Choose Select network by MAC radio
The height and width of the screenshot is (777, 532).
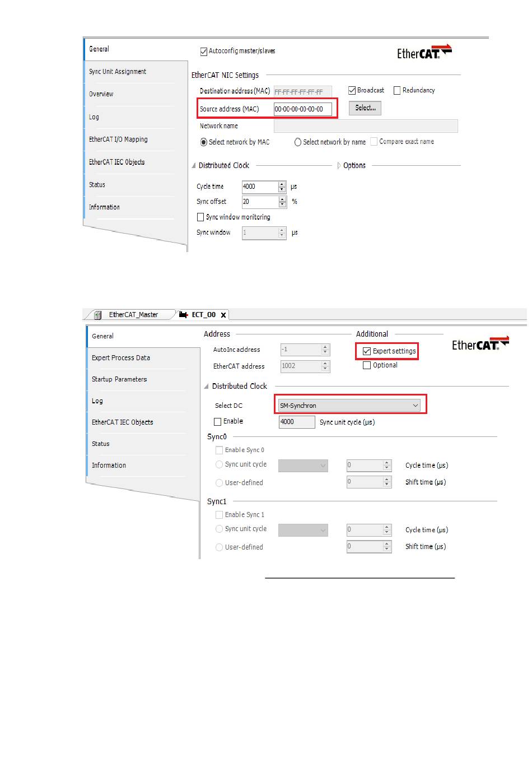[204, 142]
